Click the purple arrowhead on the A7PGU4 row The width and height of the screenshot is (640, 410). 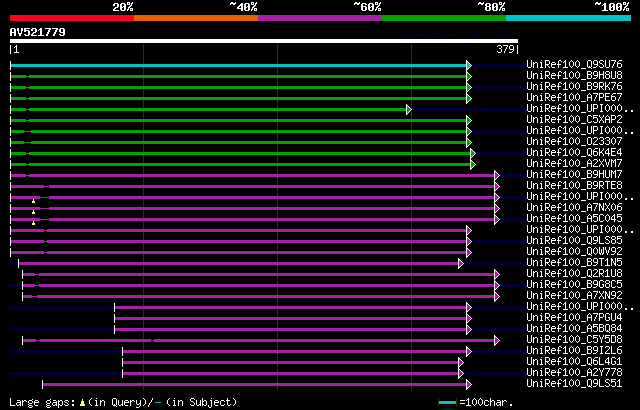pyautogui.click(x=469, y=319)
